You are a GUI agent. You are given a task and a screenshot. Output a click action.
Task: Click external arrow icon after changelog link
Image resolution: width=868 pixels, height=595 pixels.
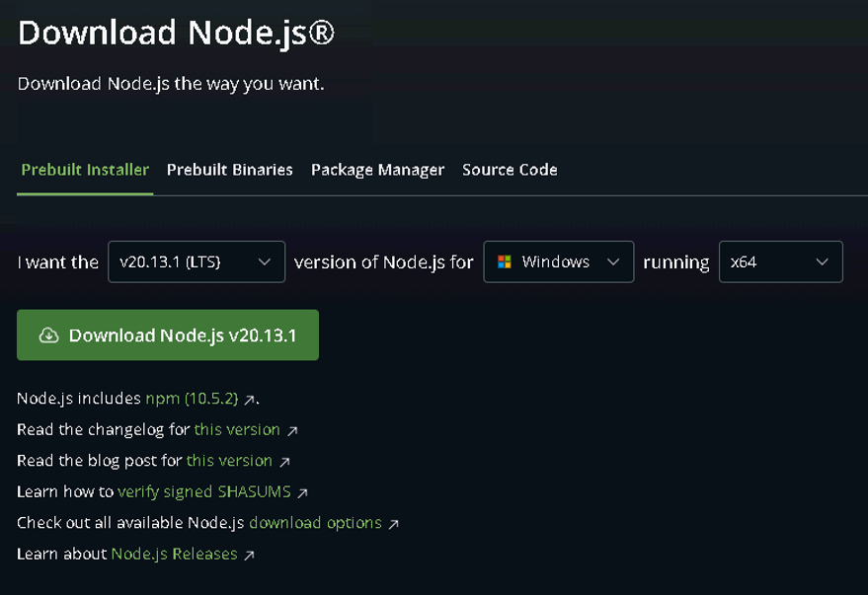click(x=292, y=431)
